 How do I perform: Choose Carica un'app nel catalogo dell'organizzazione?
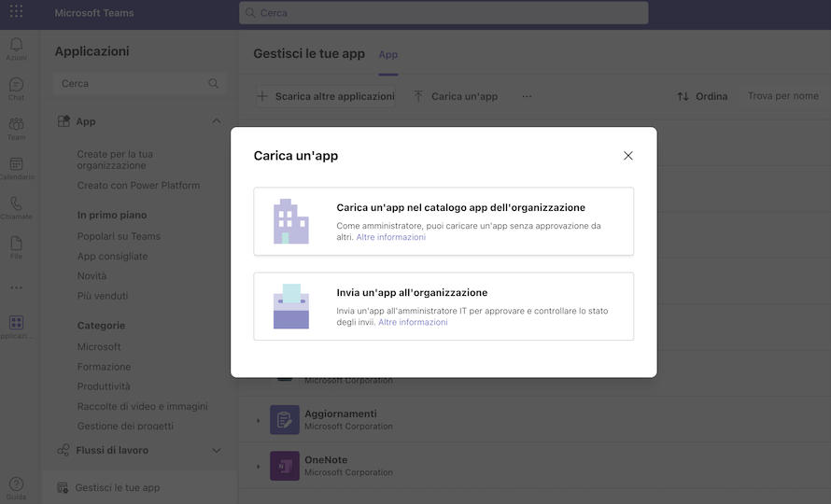pos(444,221)
